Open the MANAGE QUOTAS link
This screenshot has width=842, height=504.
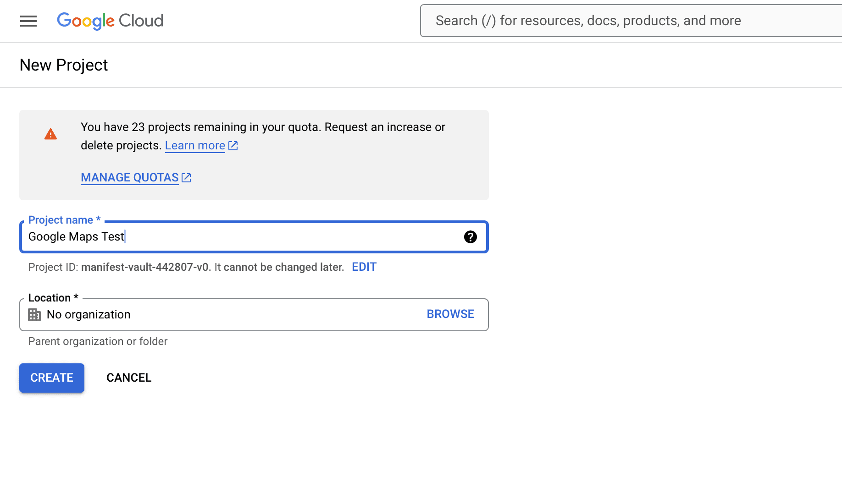tap(130, 178)
